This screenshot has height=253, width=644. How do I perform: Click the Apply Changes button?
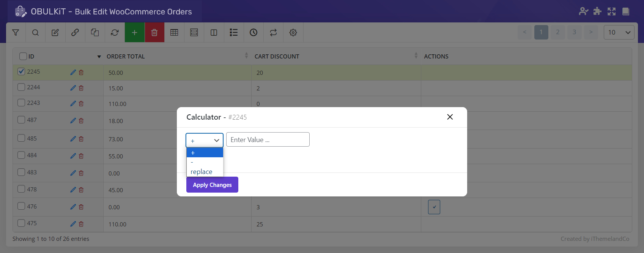(x=212, y=185)
